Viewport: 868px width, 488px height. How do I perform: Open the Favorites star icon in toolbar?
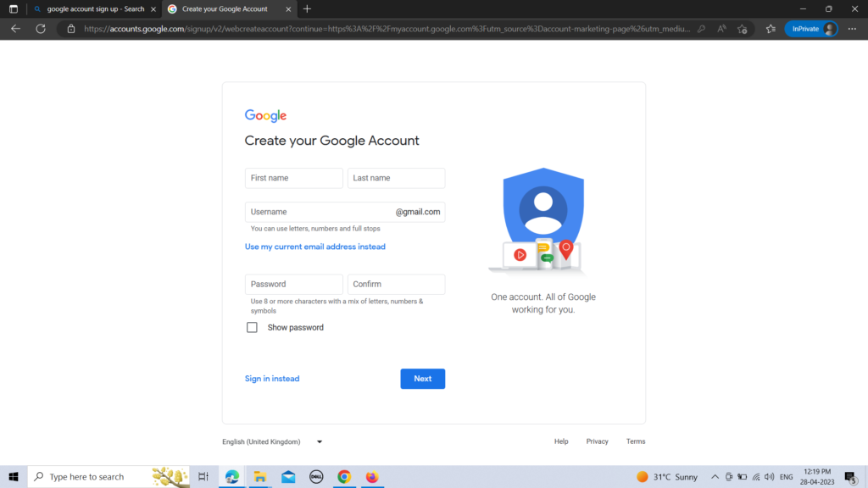[770, 29]
